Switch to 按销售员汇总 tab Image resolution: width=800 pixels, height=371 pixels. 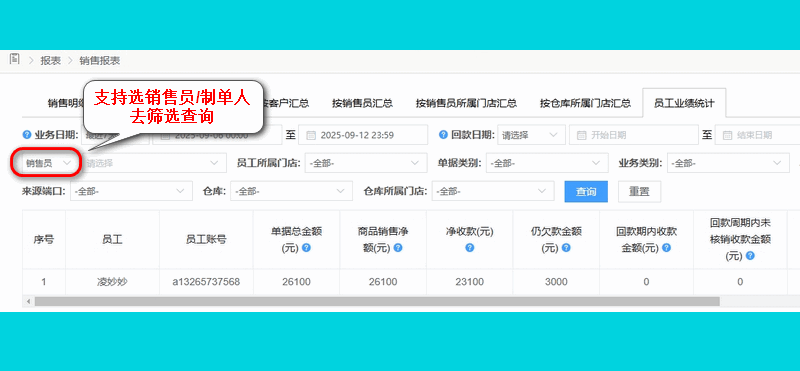tap(362, 103)
